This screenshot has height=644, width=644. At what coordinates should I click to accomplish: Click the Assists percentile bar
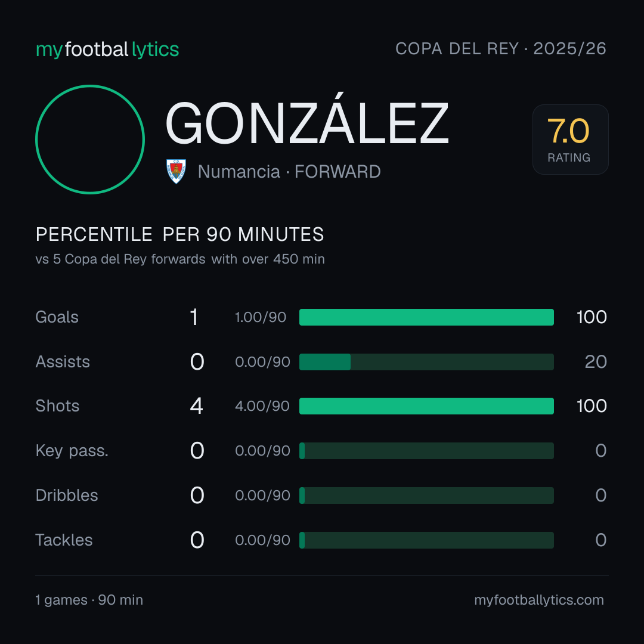(x=426, y=362)
